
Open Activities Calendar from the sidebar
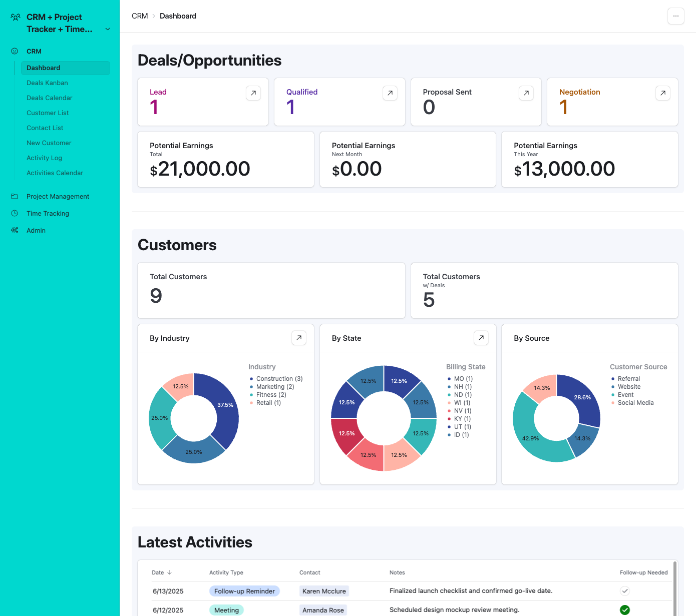(x=55, y=173)
